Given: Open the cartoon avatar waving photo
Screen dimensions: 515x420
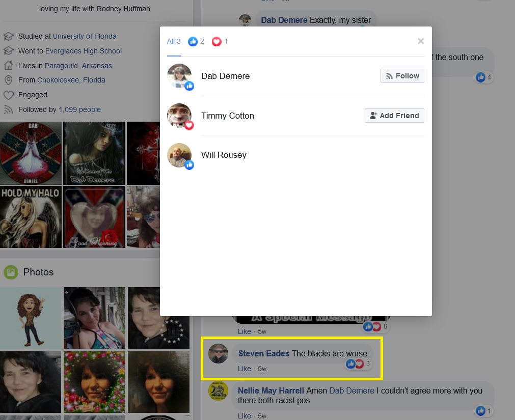Looking at the screenshot, I should (x=31, y=318).
